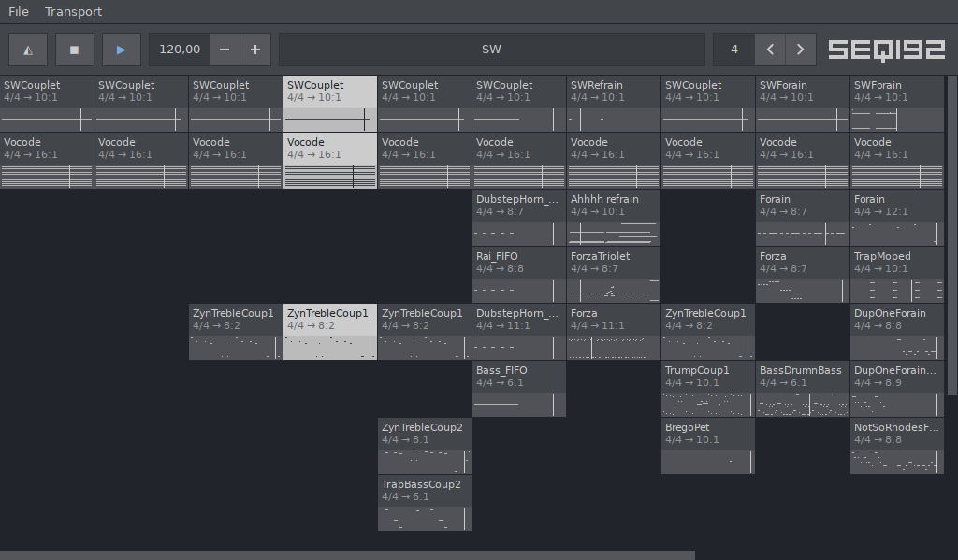958x560 pixels.
Task: Enable the Bass_FIFO sequence
Action: pos(519,389)
